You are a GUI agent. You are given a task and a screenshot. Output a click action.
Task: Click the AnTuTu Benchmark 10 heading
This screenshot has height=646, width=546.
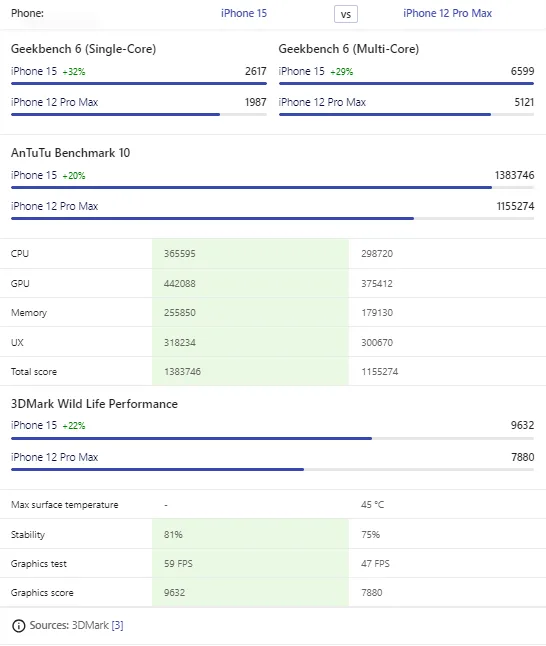[70, 153]
